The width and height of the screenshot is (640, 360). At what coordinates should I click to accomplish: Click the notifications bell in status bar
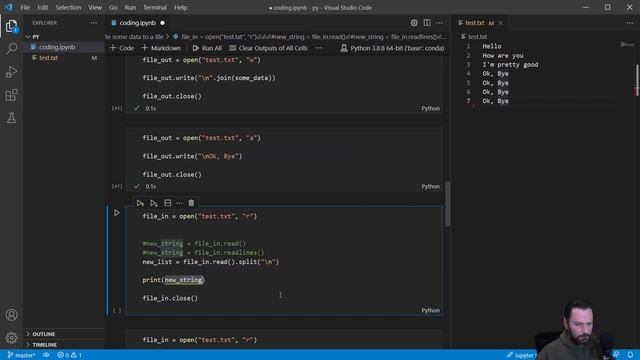pyautogui.click(x=631, y=355)
